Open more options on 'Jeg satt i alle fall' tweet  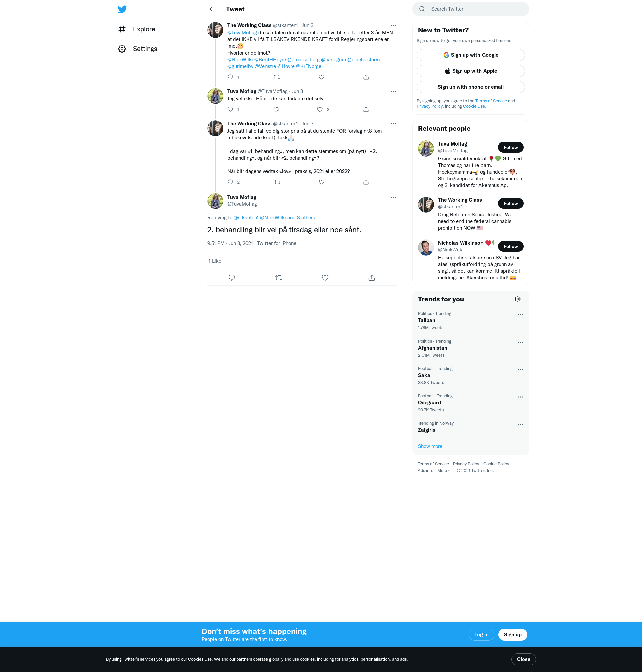393,124
